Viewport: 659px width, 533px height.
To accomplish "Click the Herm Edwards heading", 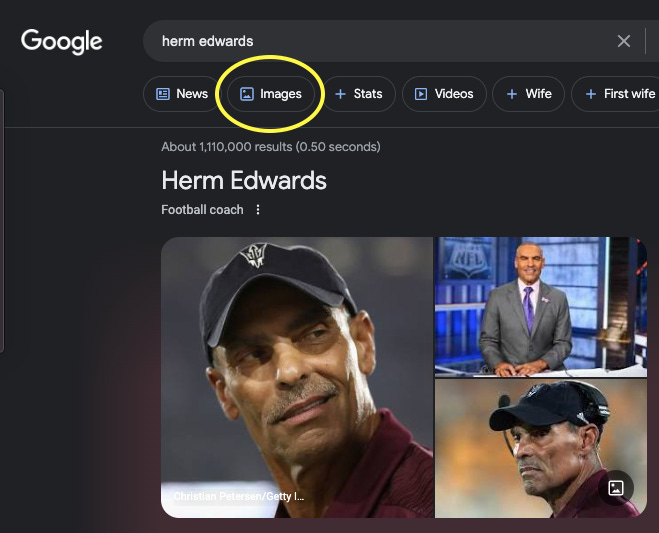I will 244,180.
